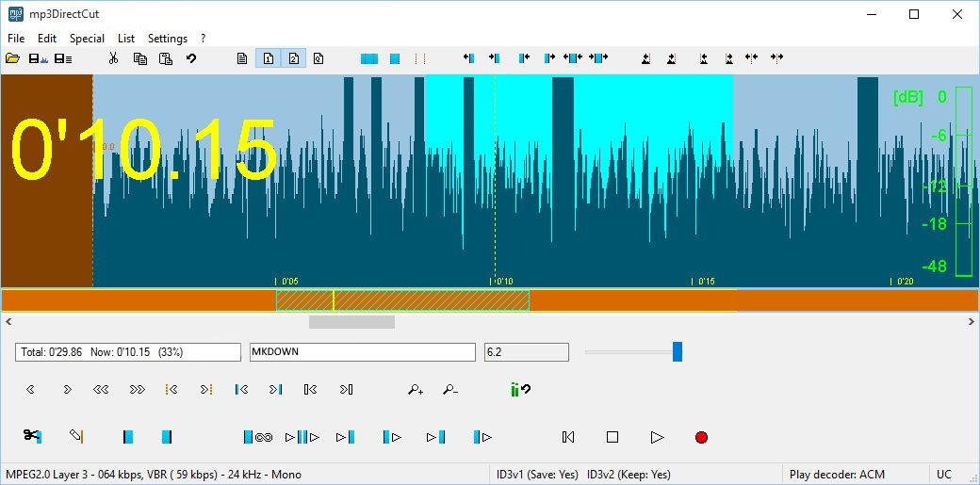This screenshot has width=980, height=485.
Task: Open the File menu
Action: click(16, 38)
